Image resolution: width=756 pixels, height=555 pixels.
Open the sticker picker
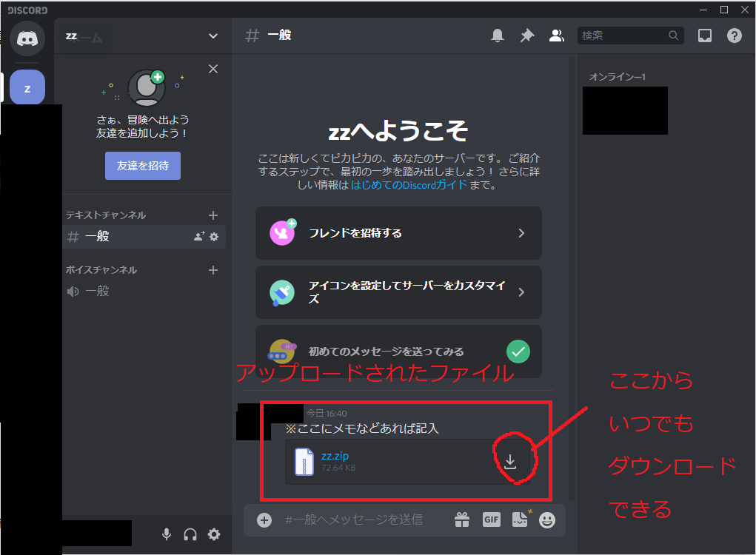coord(520,519)
